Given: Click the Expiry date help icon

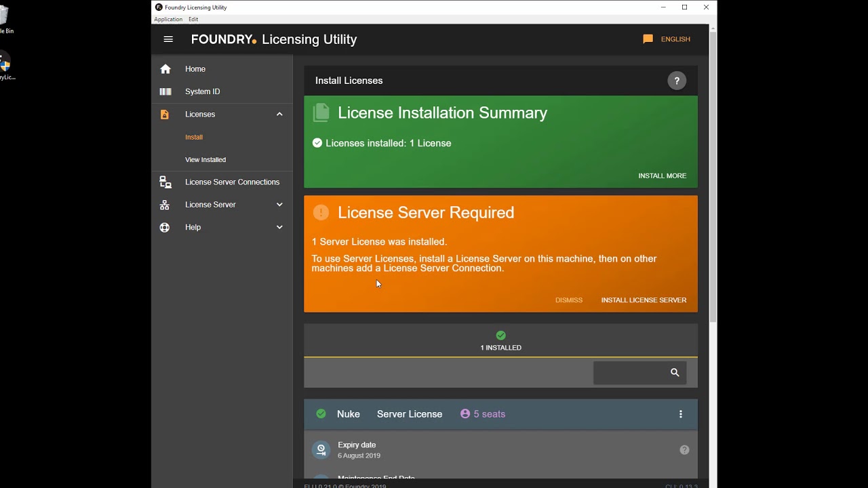Looking at the screenshot, I should [684, 450].
